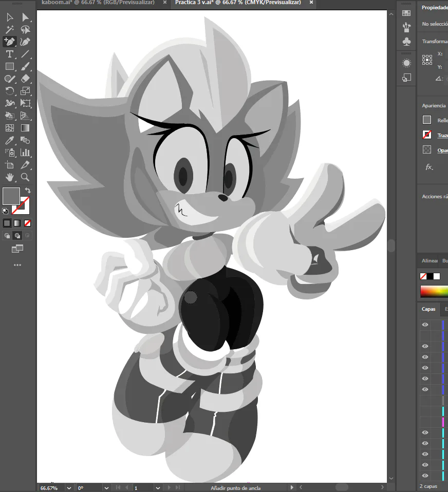
Task: Select the Slice tool
Action: click(x=25, y=165)
